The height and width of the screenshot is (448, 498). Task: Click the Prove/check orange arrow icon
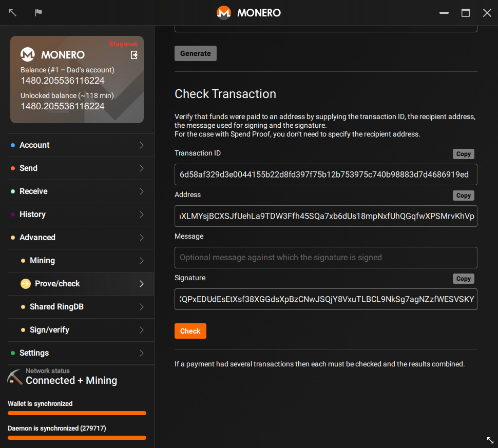(26, 284)
